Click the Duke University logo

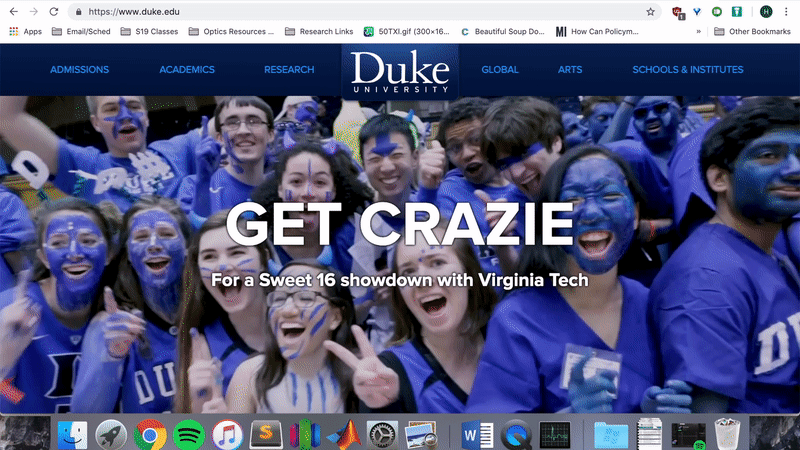(x=400, y=70)
